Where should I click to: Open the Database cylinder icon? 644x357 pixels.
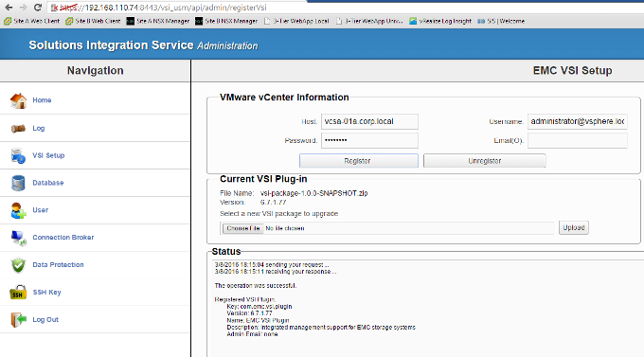[x=18, y=183]
